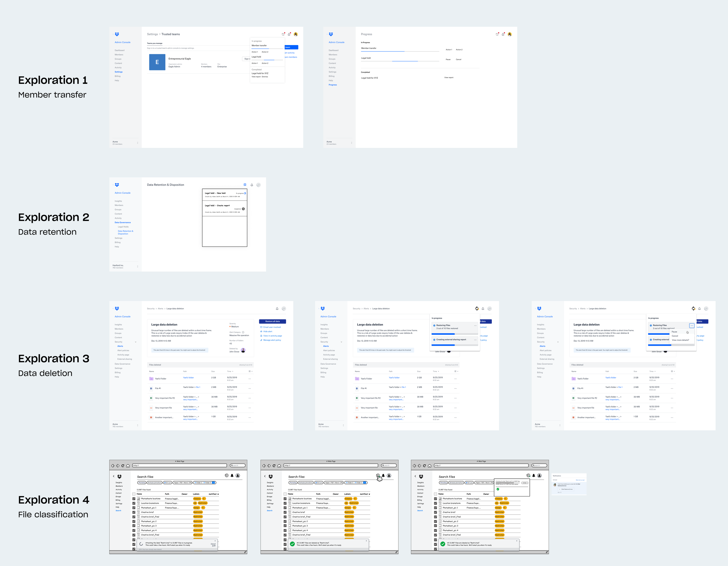Open Hanford Inc. team switcher arrows

[x=137, y=267]
